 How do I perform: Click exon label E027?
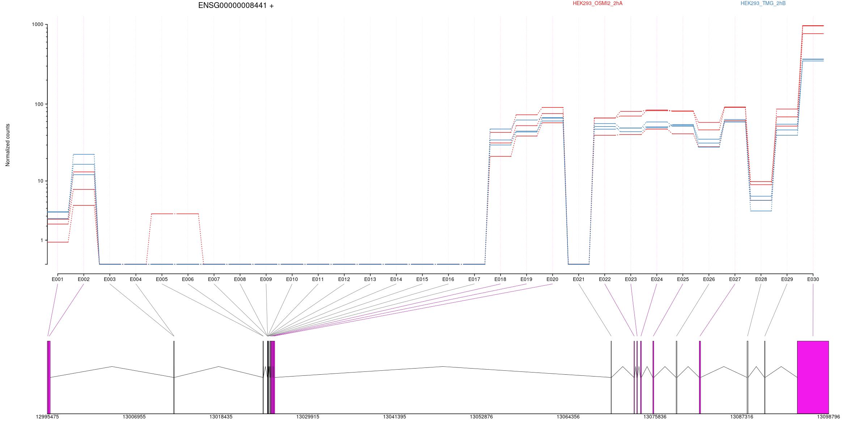(735, 279)
